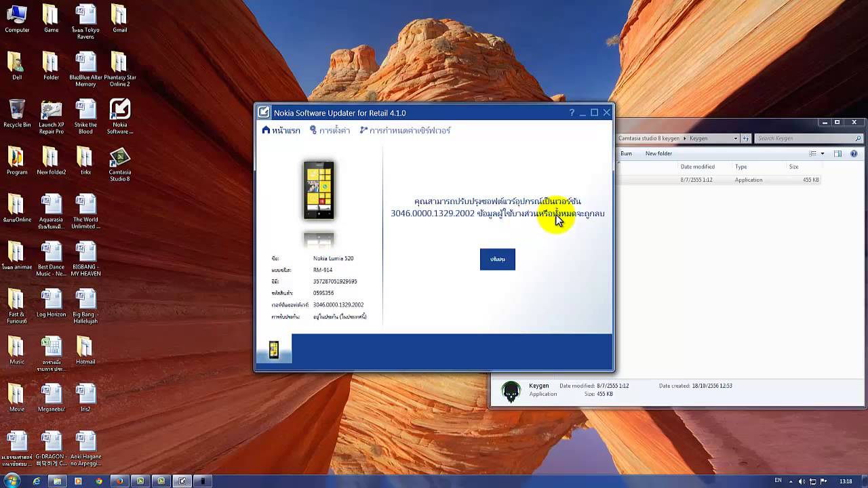Click the Lumia 520 phone image
Screen dimensions: 868x488
click(319, 190)
